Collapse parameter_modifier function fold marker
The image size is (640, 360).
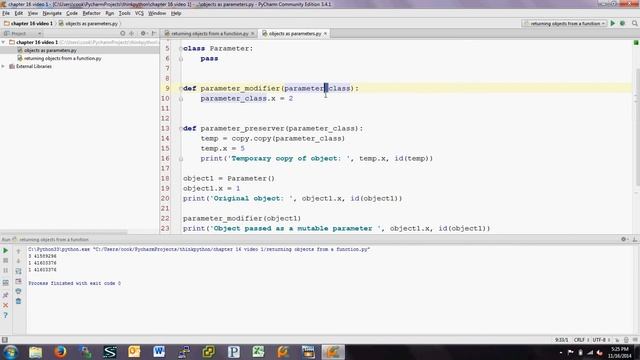pyautogui.click(x=180, y=89)
